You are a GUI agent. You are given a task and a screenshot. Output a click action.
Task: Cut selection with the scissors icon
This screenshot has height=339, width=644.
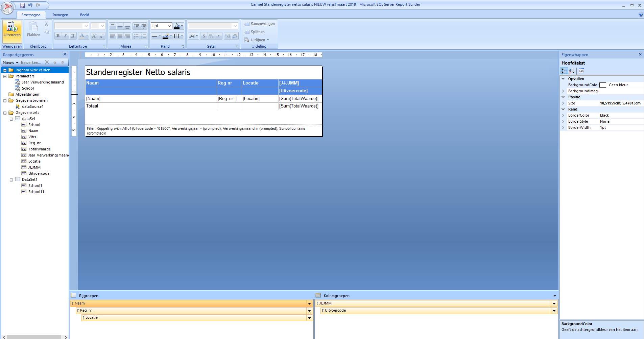47,24
